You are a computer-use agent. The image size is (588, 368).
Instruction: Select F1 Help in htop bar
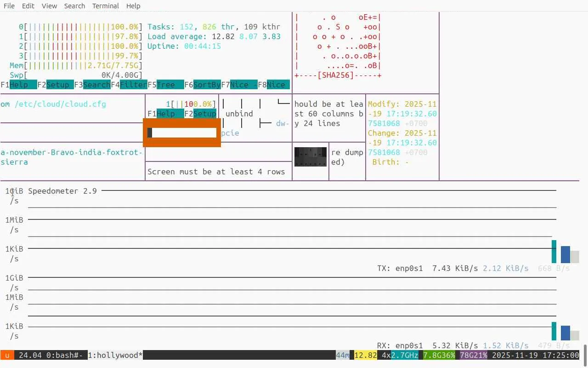tap(19, 85)
